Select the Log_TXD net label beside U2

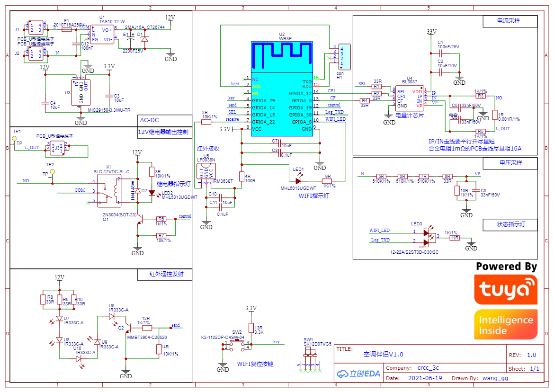[334, 112]
